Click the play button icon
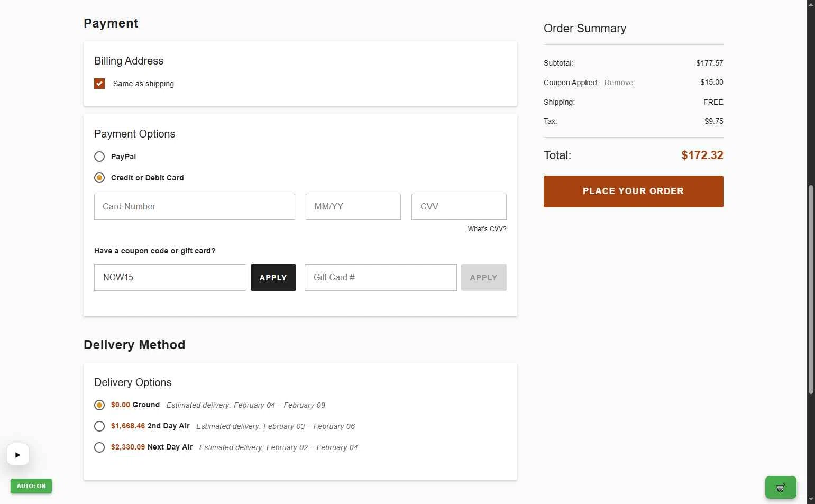The height and width of the screenshot is (504, 815). tap(18, 455)
